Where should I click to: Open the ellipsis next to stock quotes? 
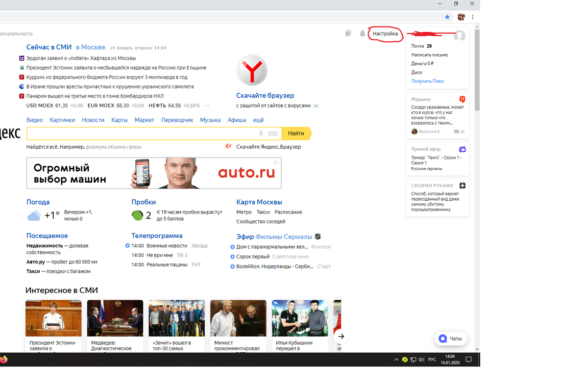tap(206, 105)
